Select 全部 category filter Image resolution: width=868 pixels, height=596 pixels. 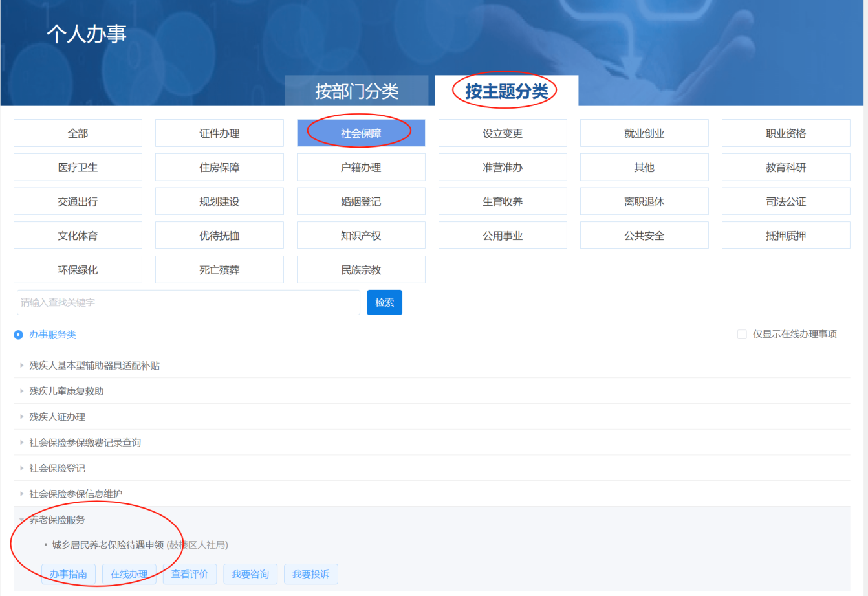pos(78,133)
